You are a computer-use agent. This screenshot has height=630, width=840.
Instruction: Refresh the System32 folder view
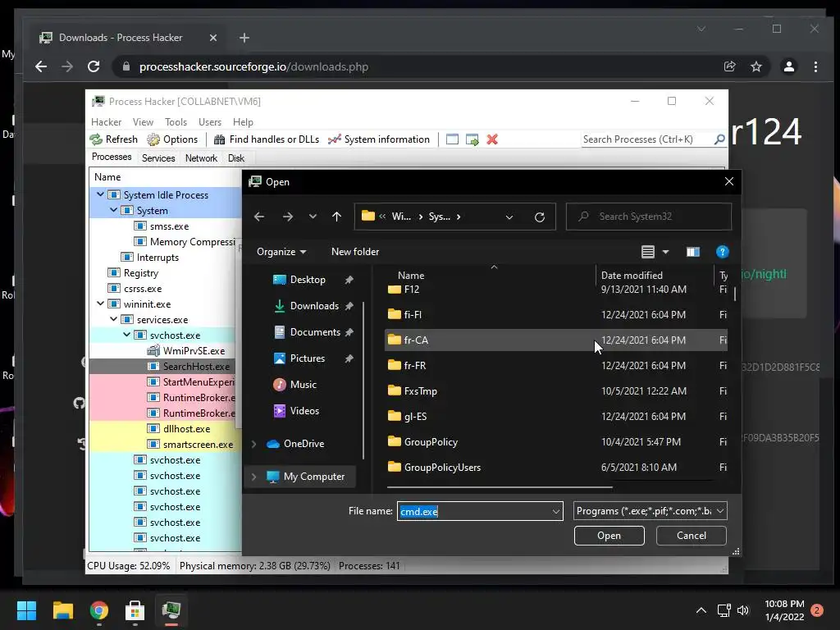pyautogui.click(x=540, y=217)
